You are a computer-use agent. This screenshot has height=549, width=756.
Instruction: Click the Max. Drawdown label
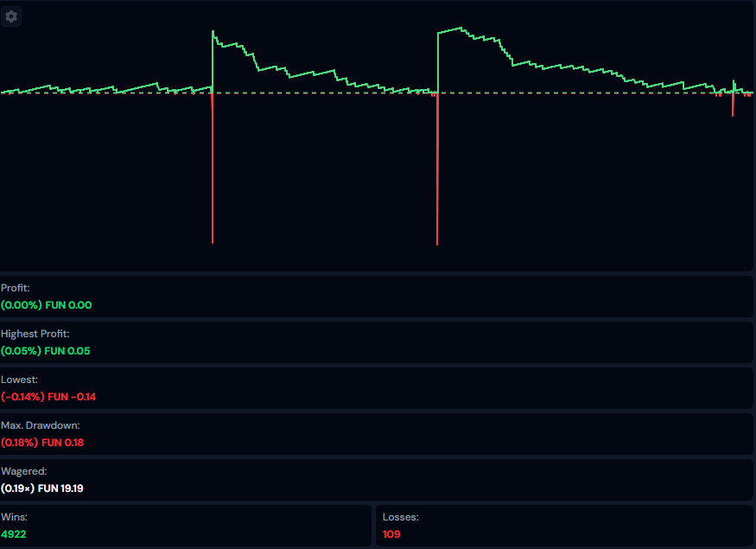[x=40, y=425]
